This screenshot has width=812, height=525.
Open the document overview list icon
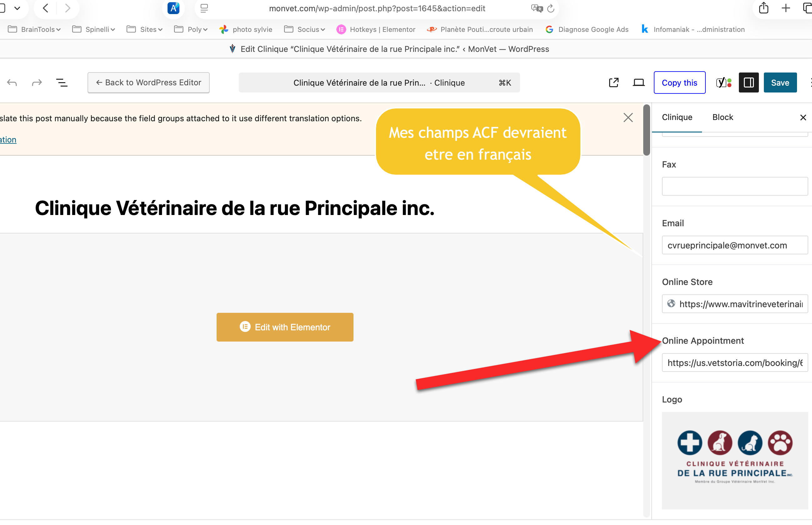[x=62, y=82]
